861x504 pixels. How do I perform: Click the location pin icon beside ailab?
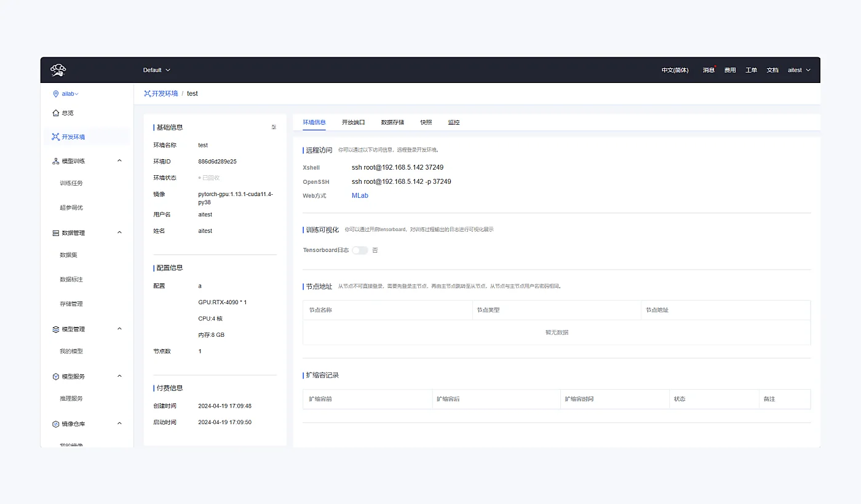click(56, 94)
